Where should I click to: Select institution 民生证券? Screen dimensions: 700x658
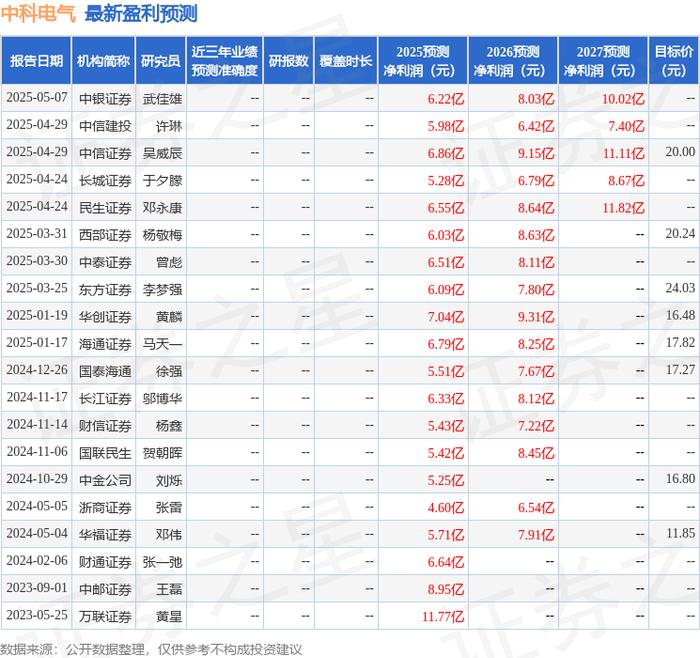tap(105, 208)
